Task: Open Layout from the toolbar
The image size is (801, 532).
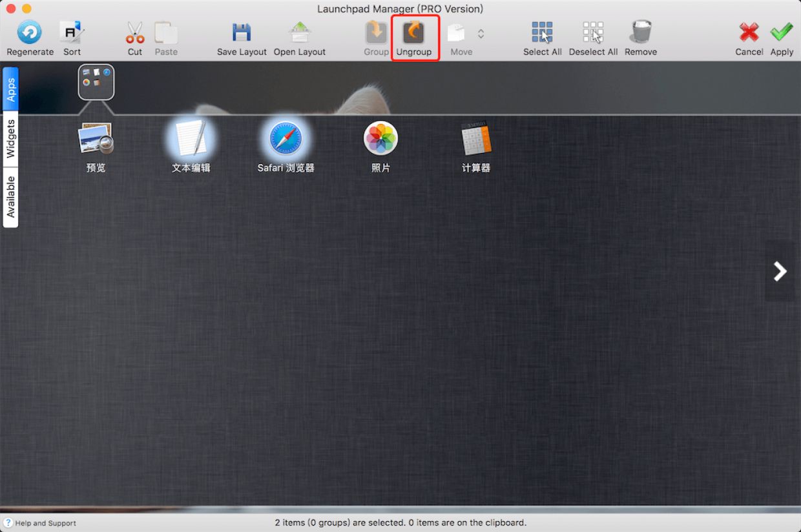Action: 300,32
